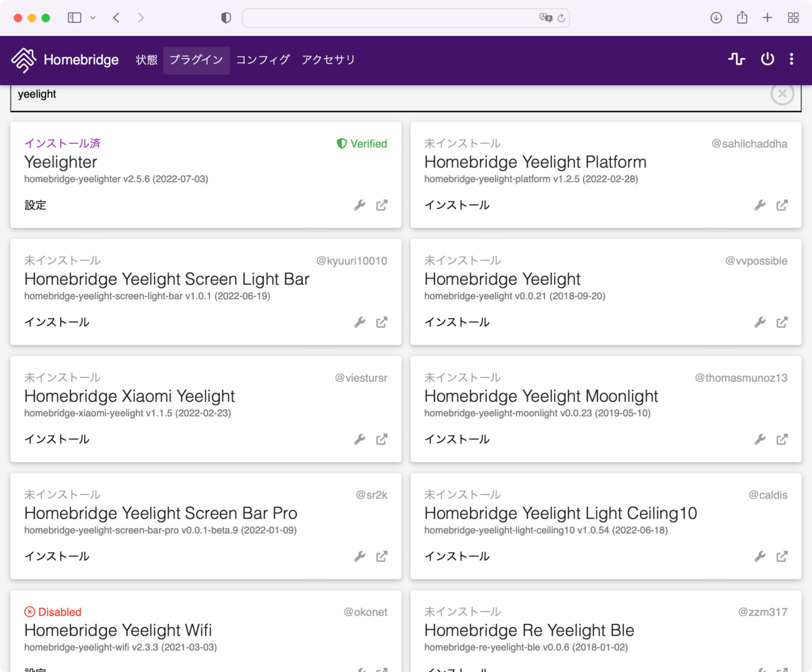Screen dimensions: 812x672
Task: Show Safari tab overview grid icon
Action: click(793, 18)
